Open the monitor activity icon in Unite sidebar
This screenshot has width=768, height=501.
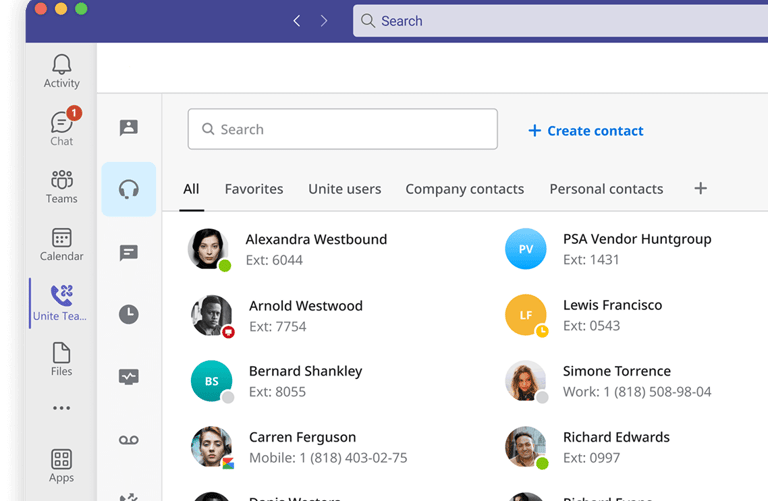[x=129, y=377]
